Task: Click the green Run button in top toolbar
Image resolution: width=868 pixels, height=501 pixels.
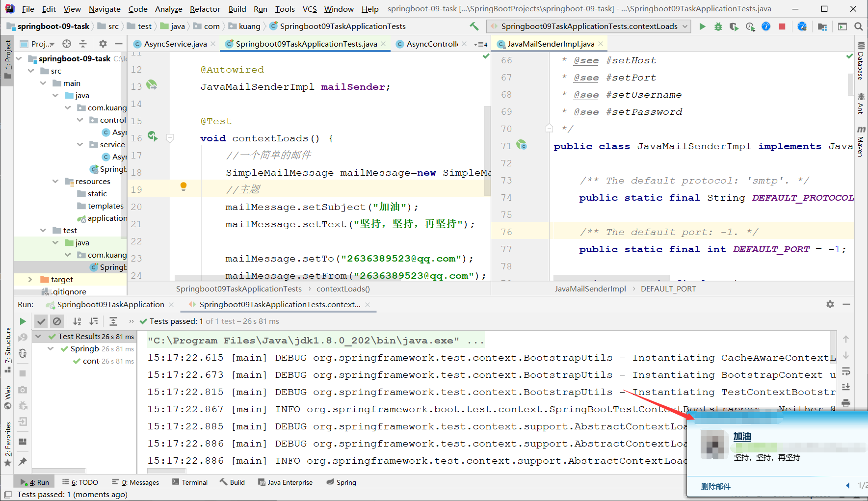Action: click(x=702, y=26)
